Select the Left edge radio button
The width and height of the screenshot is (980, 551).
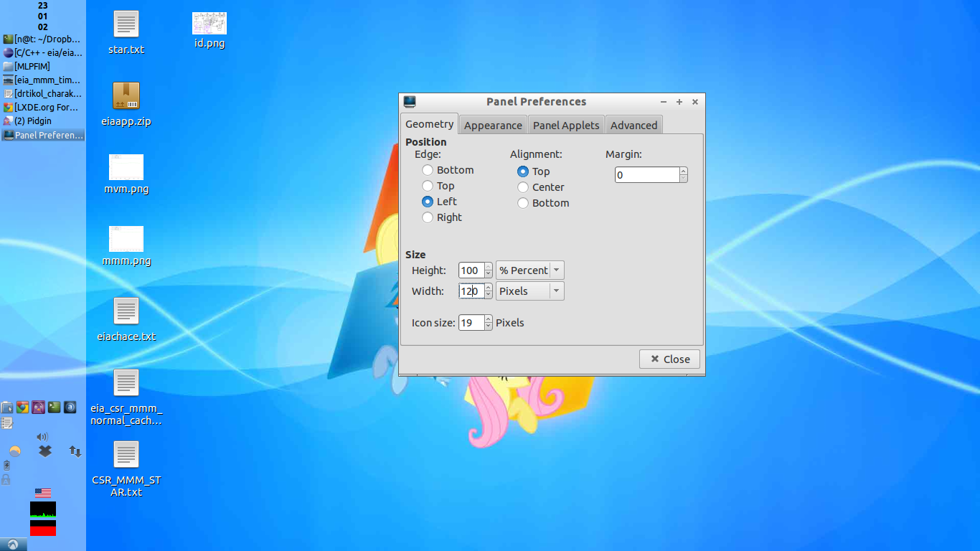click(x=428, y=202)
